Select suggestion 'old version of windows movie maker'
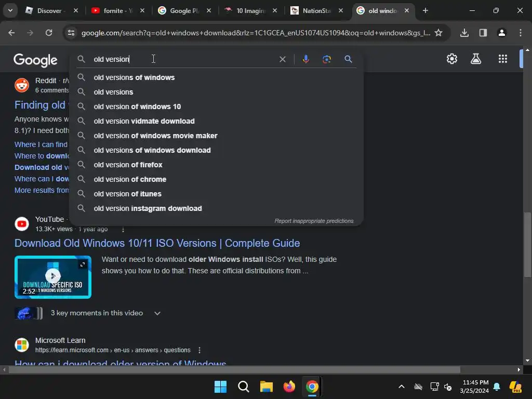 217,136
